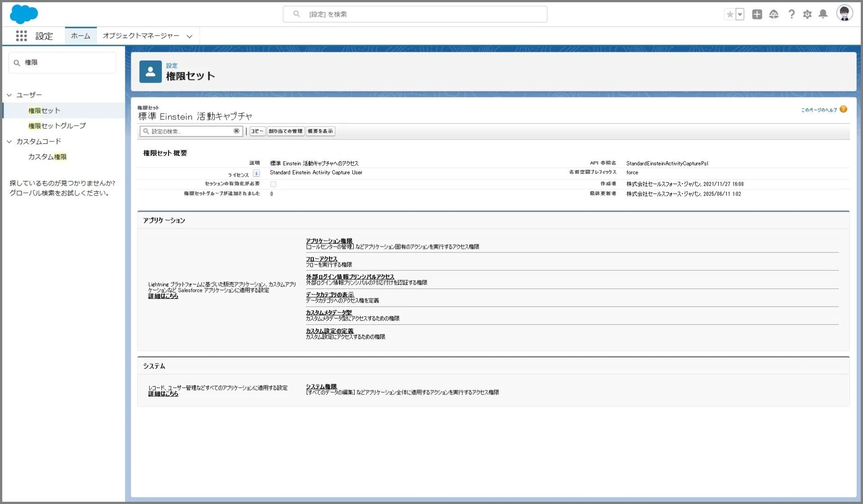The height and width of the screenshot is (504, 863).
Task: Collapse the ユーザー tree section
Action: 9,95
